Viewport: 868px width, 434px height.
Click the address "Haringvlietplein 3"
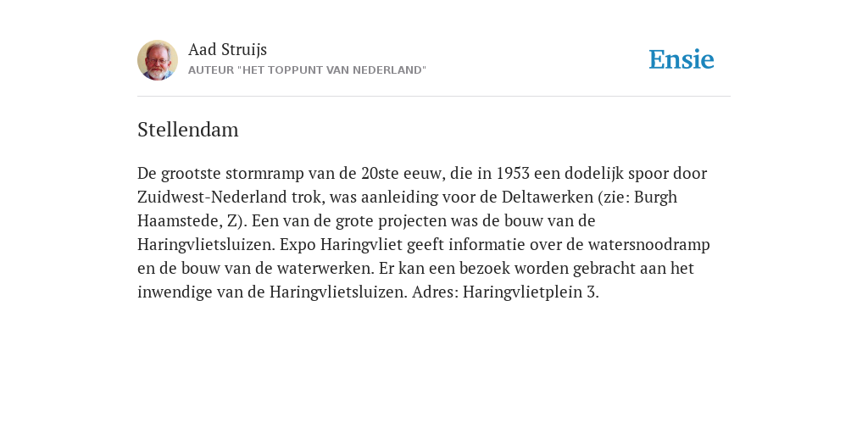(530, 292)
